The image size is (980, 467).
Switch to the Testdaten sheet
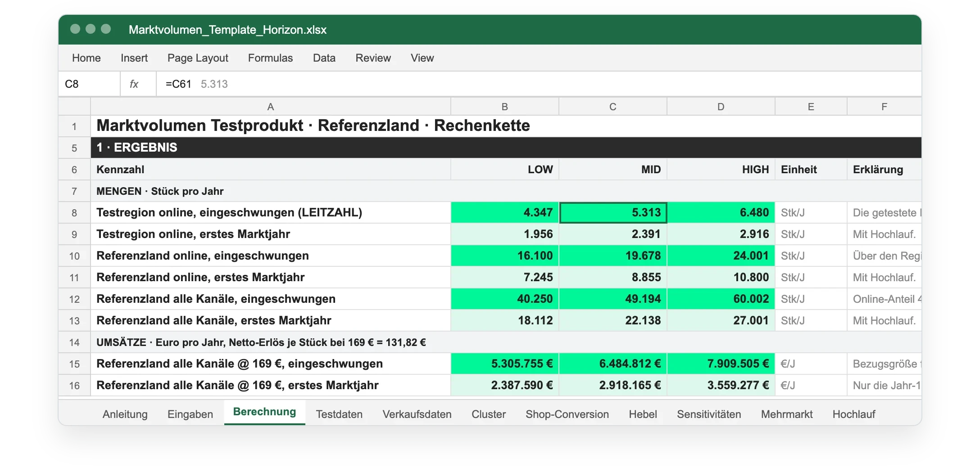339,414
